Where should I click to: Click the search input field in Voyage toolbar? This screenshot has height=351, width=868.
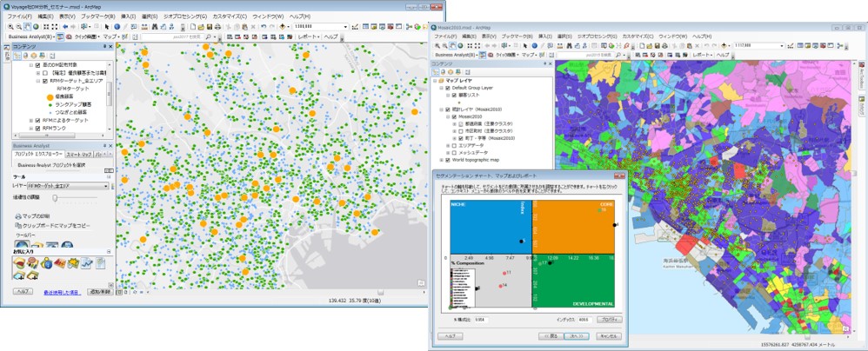[x=172, y=37]
